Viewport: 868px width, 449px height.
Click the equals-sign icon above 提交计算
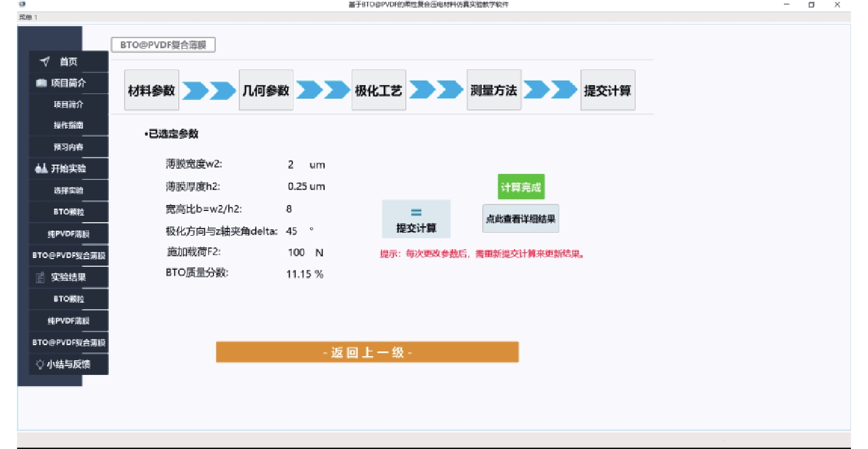416,212
